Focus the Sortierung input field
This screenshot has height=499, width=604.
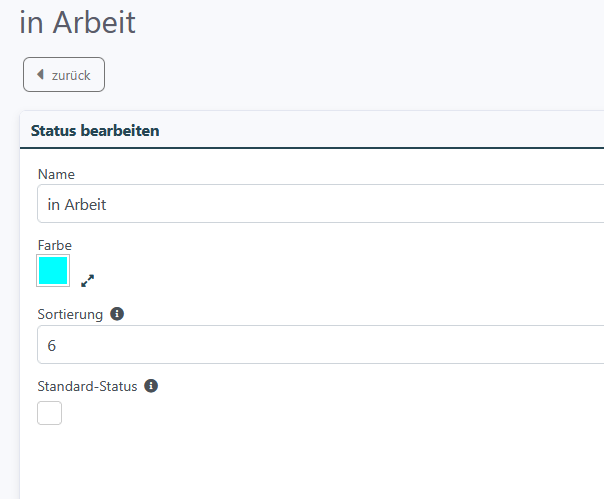click(x=320, y=344)
